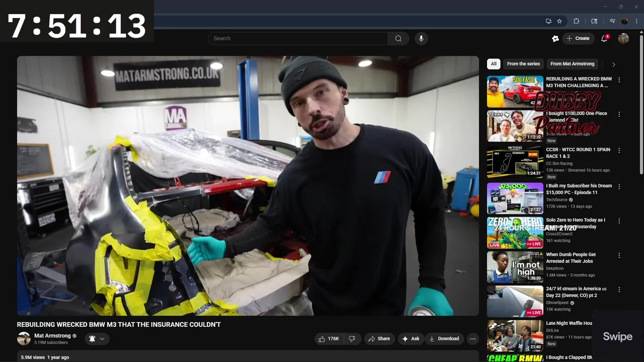Open the browser extensions puzzle icon

tap(577, 21)
